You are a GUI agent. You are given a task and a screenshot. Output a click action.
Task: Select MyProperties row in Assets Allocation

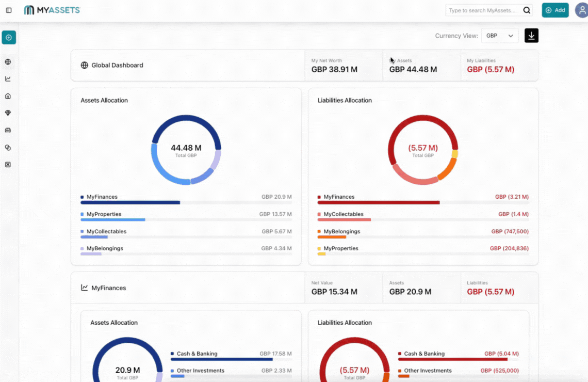(x=104, y=214)
